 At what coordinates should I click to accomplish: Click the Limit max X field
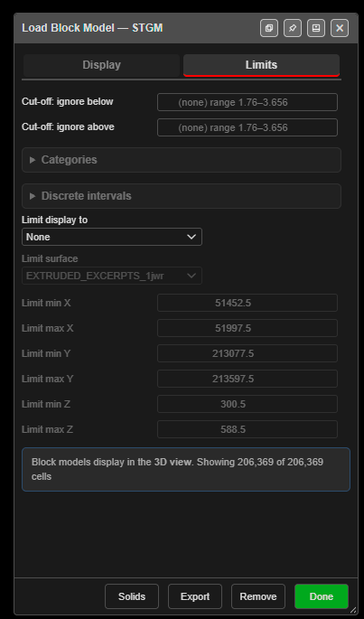click(247, 328)
